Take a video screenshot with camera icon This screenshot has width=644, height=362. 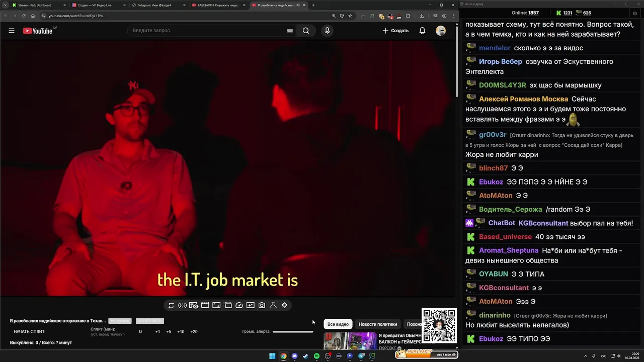(262, 305)
